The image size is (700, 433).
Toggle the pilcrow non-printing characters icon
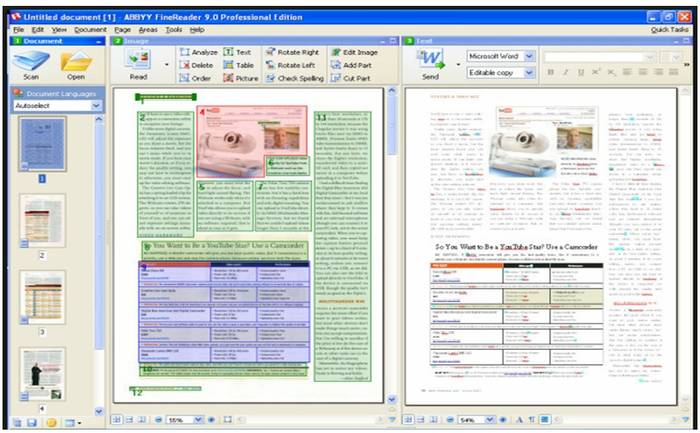[532, 420]
